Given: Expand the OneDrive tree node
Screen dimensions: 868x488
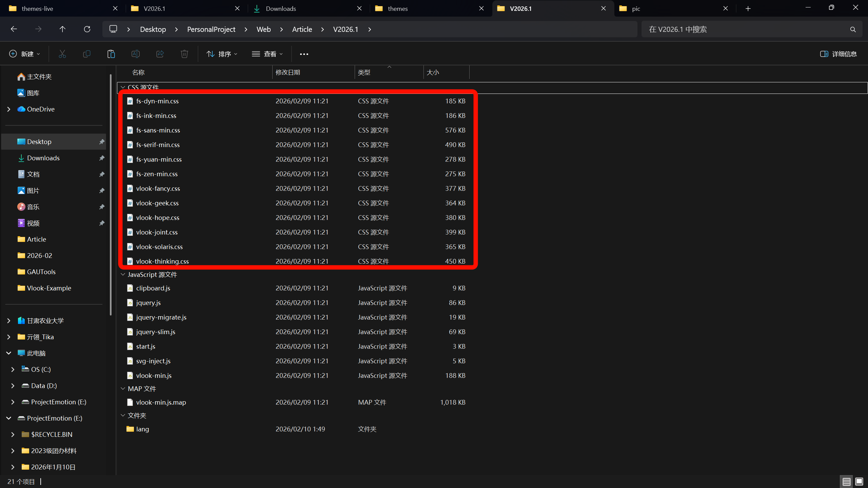Looking at the screenshot, I should point(9,109).
